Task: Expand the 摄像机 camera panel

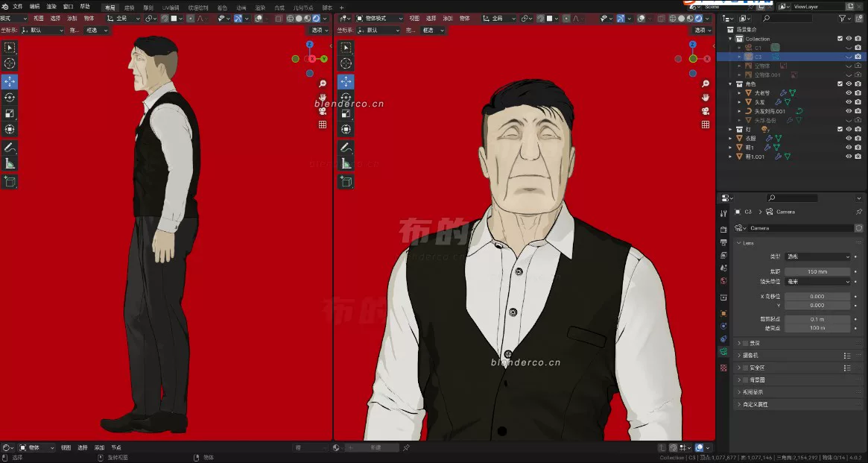Action: (x=739, y=356)
